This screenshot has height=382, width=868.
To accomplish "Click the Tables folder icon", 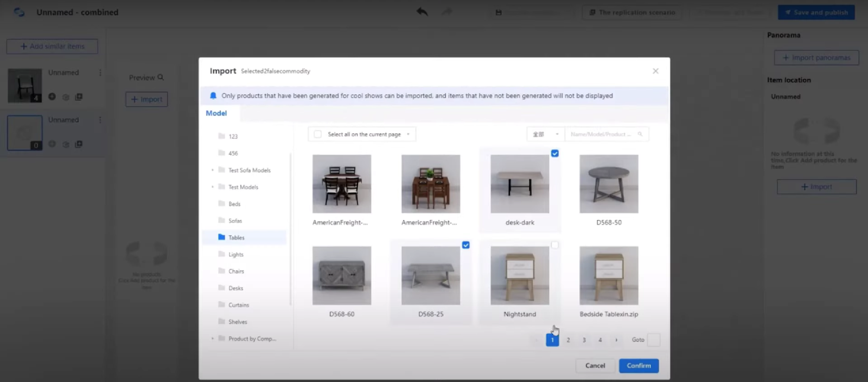I will [x=221, y=237].
